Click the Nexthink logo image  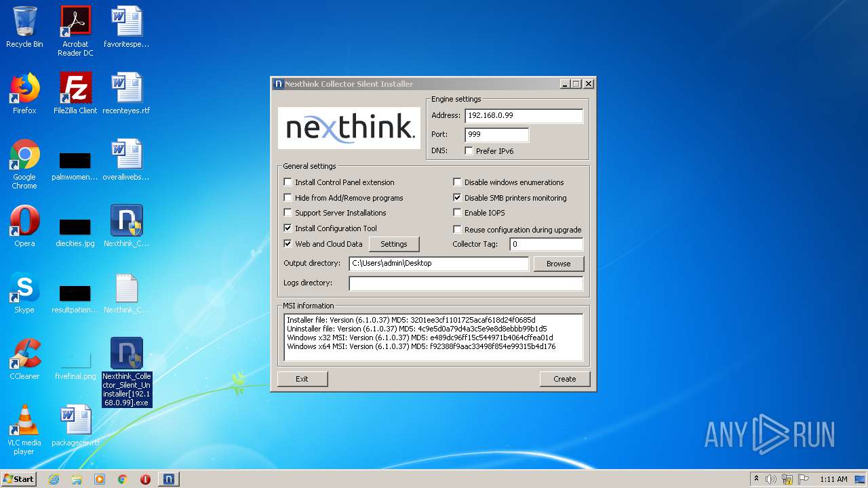pyautogui.click(x=349, y=127)
